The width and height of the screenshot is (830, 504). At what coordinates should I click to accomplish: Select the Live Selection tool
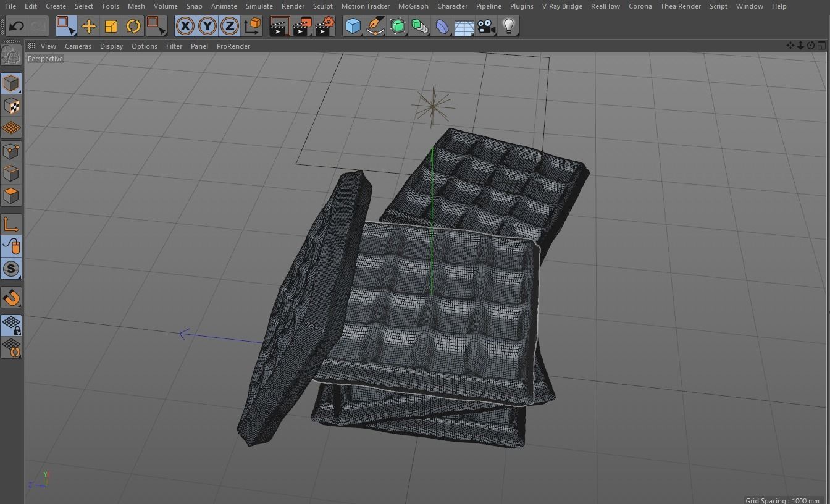click(x=66, y=26)
